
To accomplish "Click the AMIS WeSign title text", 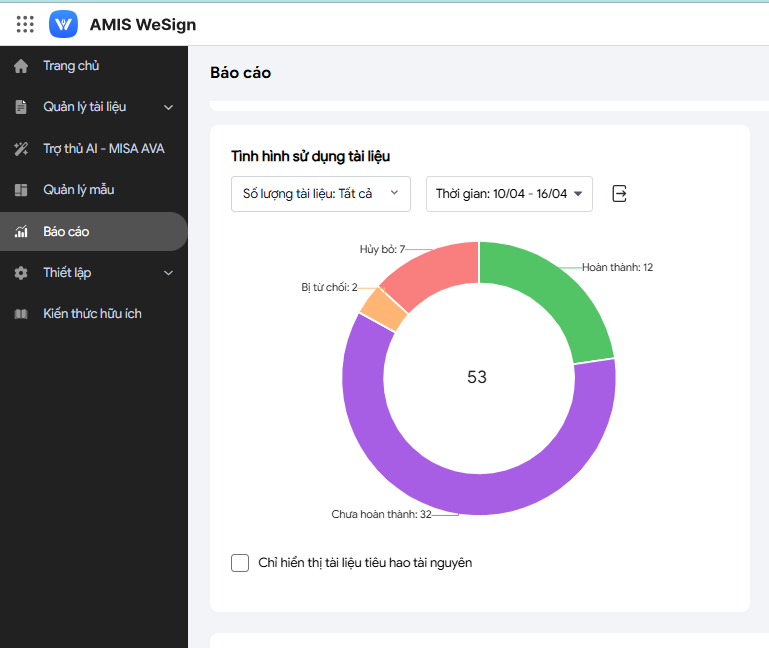I will (143, 24).
